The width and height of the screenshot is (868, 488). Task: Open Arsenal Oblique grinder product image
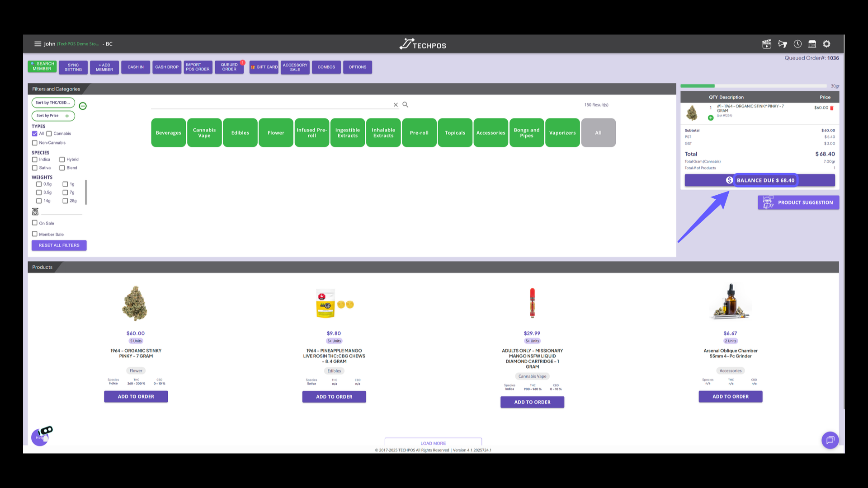(x=731, y=302)
